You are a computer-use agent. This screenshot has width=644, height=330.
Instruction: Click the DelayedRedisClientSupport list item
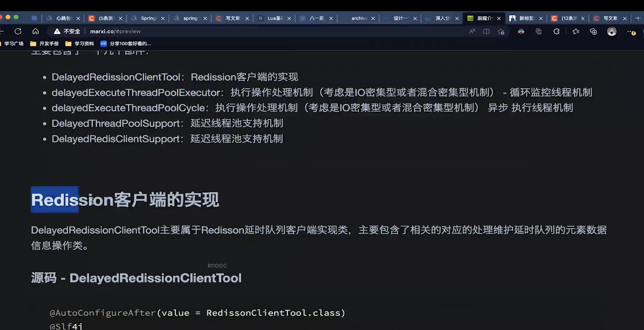tap(168, 139)
